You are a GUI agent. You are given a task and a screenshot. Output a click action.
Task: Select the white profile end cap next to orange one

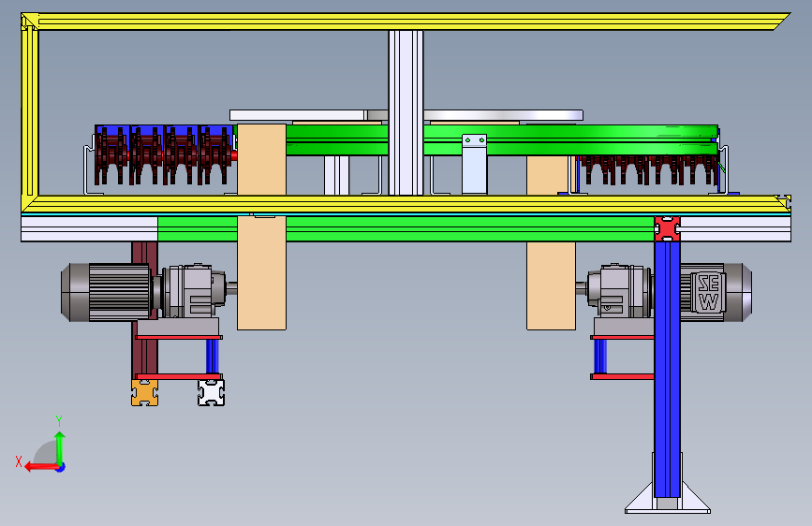point(212,392)
